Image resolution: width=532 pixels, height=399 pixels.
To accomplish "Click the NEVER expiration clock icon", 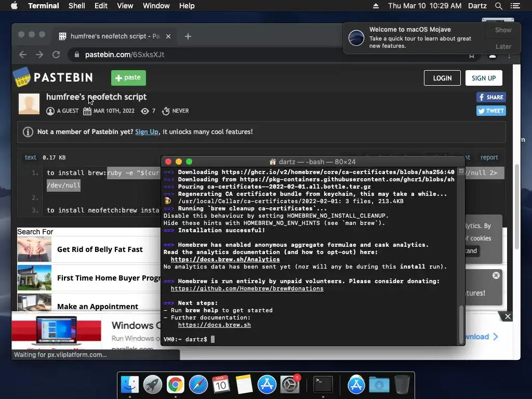I will pos(166,111).
